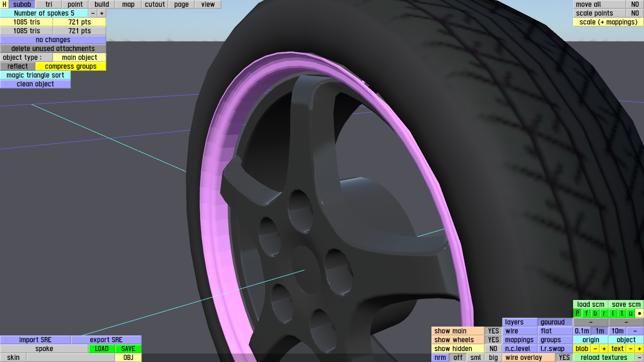This screenshot has height=362, width=644.
Task: Open the view tab
Action: 208,4
